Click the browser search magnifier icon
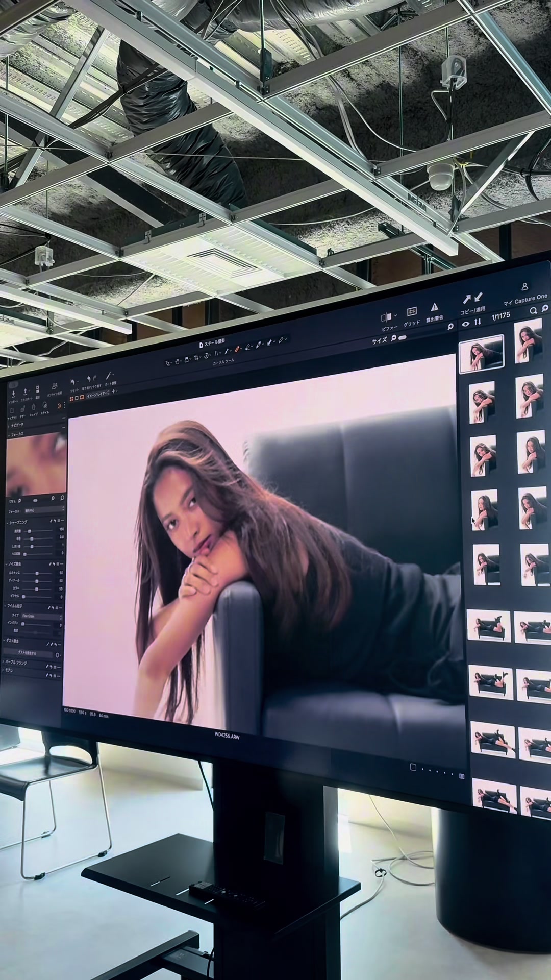This screenshot has width=551, height=980. (x=533, y=310)
